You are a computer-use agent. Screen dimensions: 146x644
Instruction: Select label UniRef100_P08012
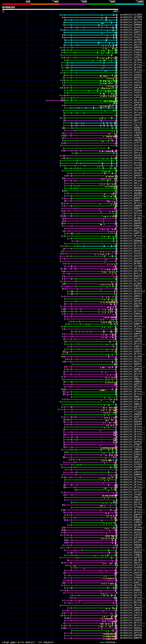click(x=131, y=37)
